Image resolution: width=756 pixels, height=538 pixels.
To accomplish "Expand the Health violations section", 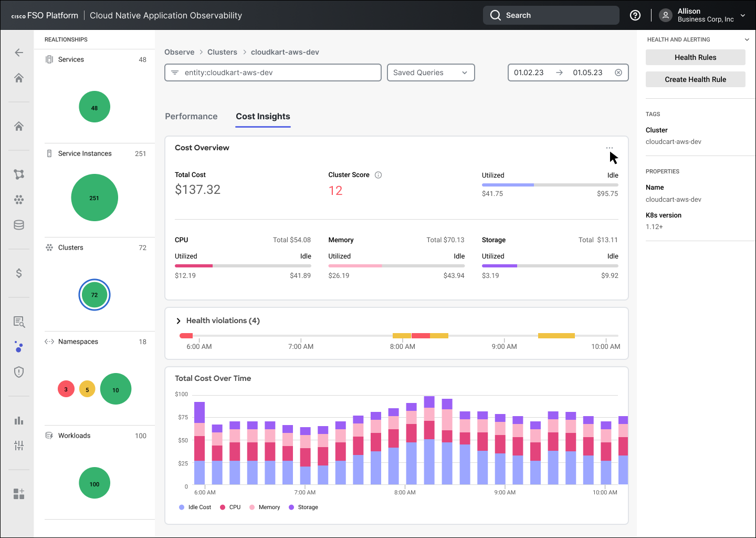I will pos(178,320).
